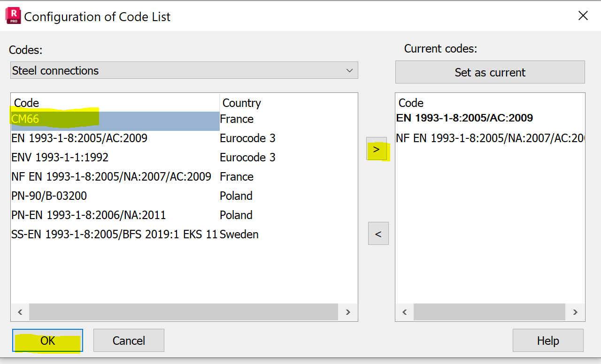Select the PN-90/B-03200 Poland code
This screenshot has height=364, width=601.
tap(49, 196)
